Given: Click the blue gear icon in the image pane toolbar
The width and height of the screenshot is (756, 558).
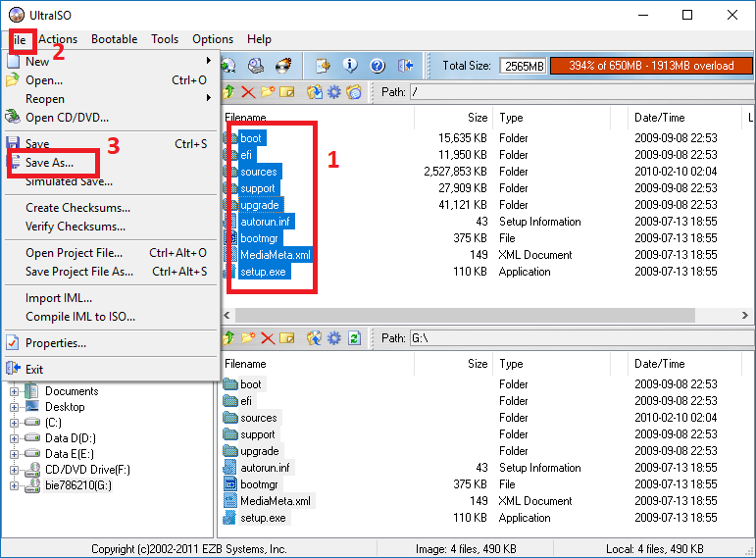Looking at the screenshot, I should tap(334, 91).
